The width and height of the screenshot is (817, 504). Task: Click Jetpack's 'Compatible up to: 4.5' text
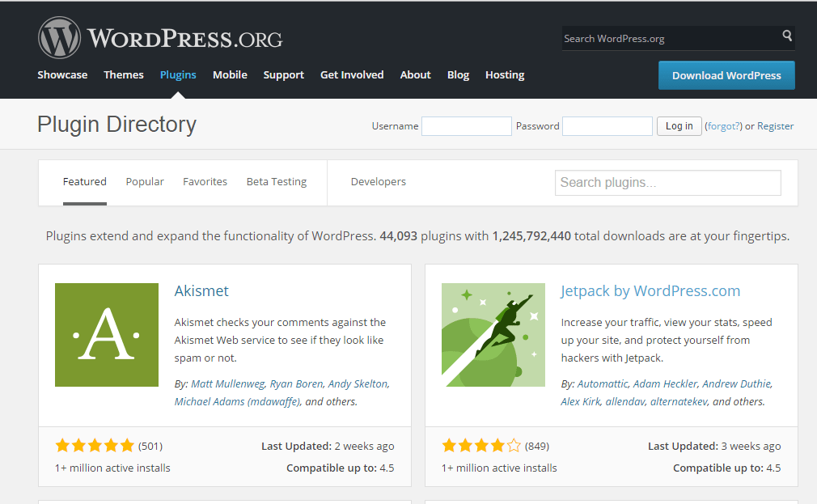coord(727,468)
